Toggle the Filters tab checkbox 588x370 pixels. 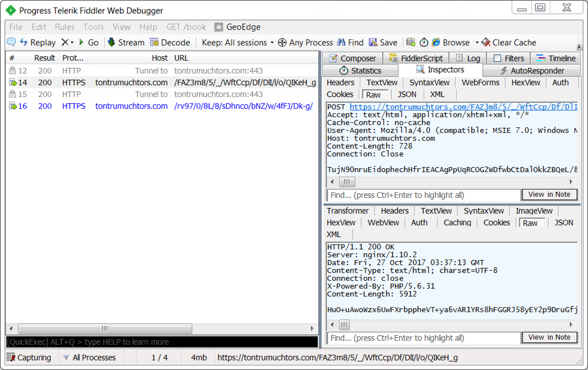497,58
